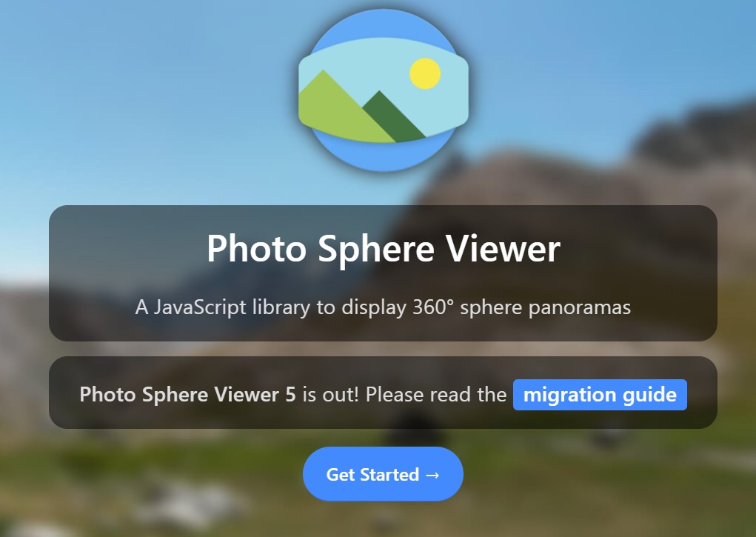
Task: Click the word 'panoramas' in the subtitle
Action: coord(580,308)
